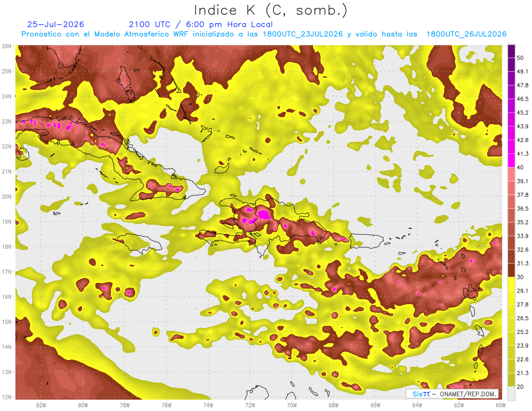Click the colorbar label "25.2"
The height and width of the screenshot is (411, 532).
coord(523,332)
